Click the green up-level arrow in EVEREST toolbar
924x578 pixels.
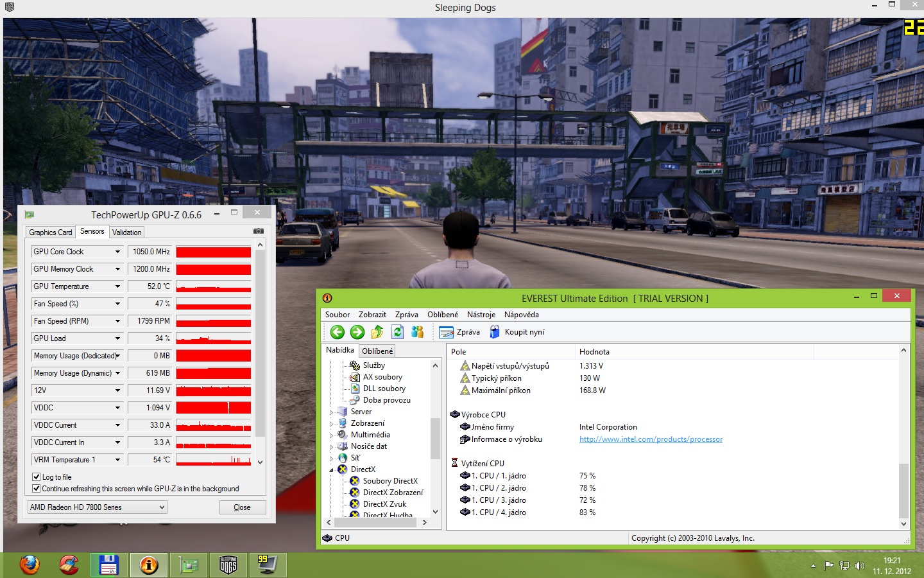(x=377, y=332)
